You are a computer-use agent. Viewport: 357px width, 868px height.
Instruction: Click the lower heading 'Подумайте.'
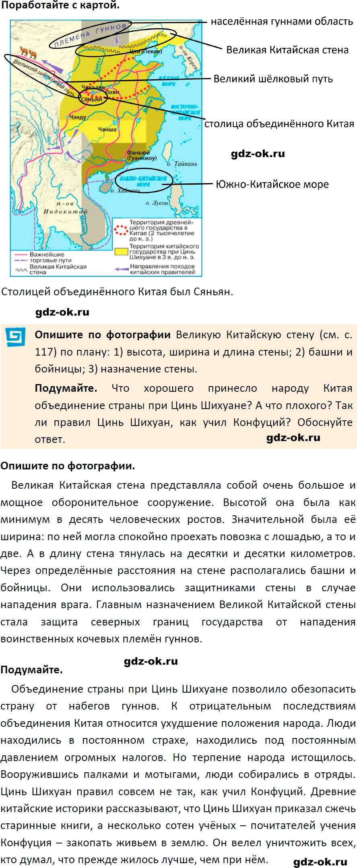point(32,670)
